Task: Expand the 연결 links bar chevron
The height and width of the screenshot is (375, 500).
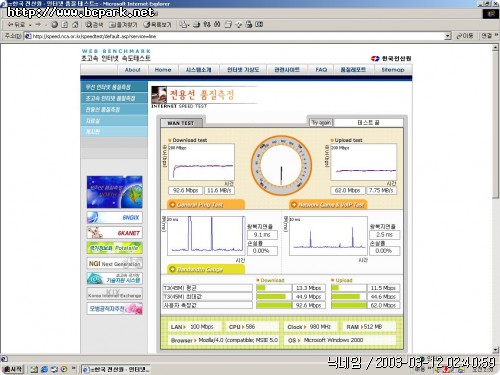Action: [x=496, y=35]
